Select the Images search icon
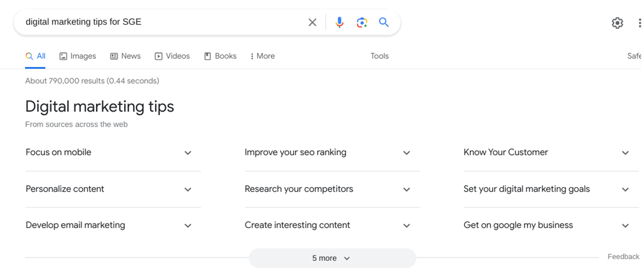This screenshot has height=274, width=644. 63,56
